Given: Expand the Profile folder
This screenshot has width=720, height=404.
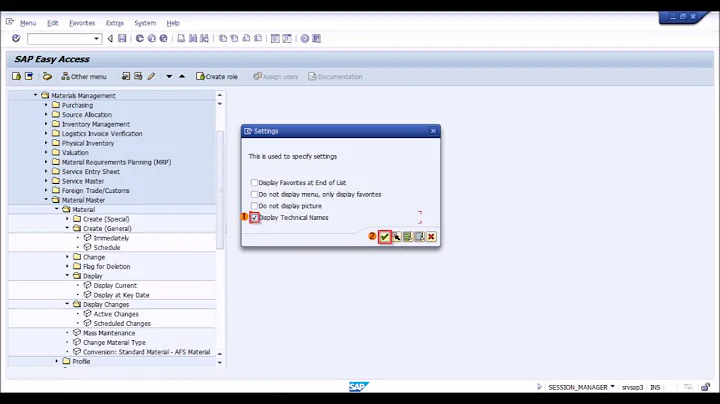Looking at the screenshot, I should tap(56, 361).
